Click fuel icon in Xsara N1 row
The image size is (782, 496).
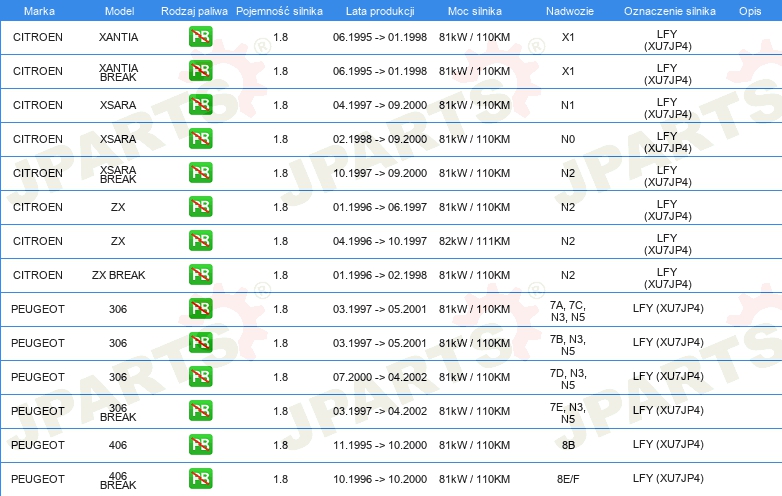[x=200, y=105]
